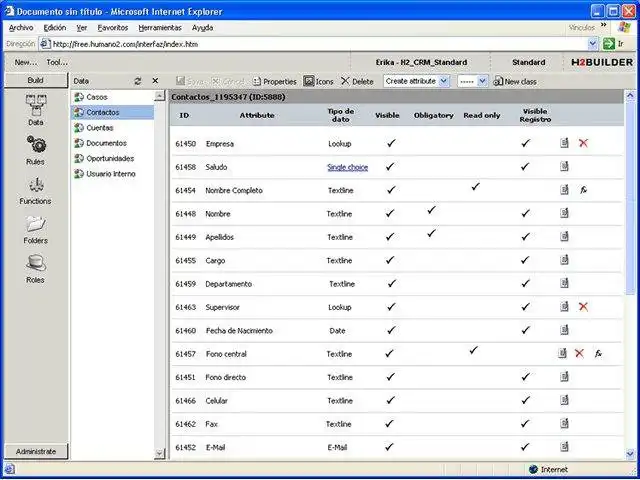Toggle Visible checkmark for Empresa attribute

click(391, 143)
